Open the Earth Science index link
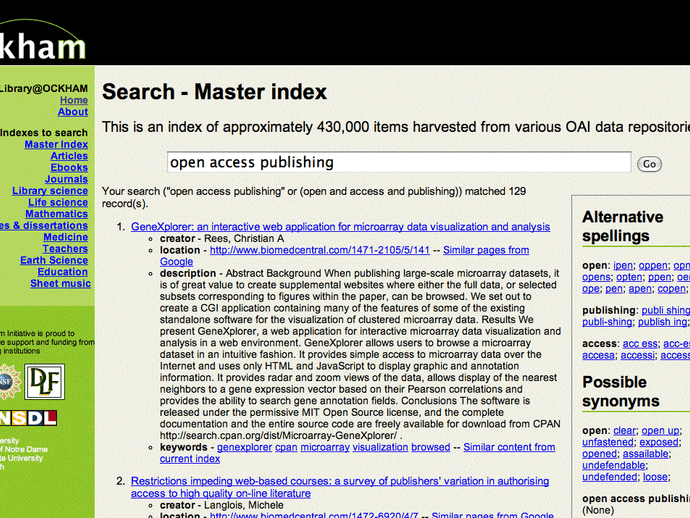Screen dimensions: 690x518 point(54,260)
